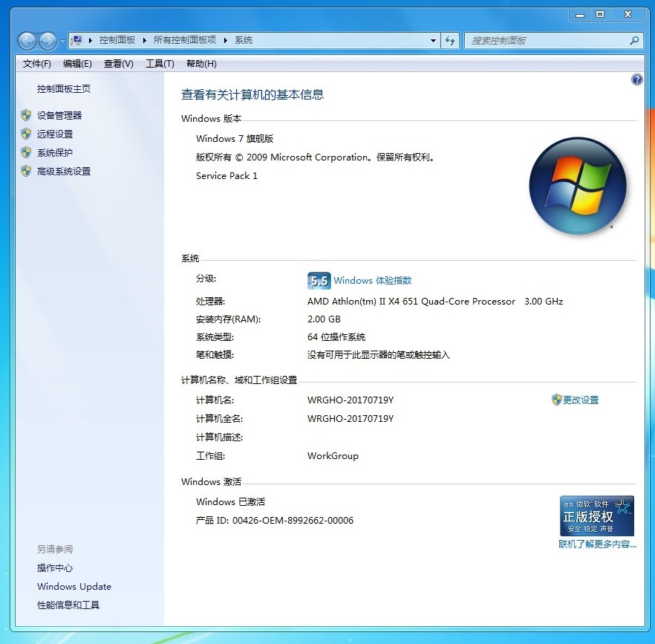
Task: Select computer name WRGHO-20170719Y after 计算机名
Action: tap(351, 400)
